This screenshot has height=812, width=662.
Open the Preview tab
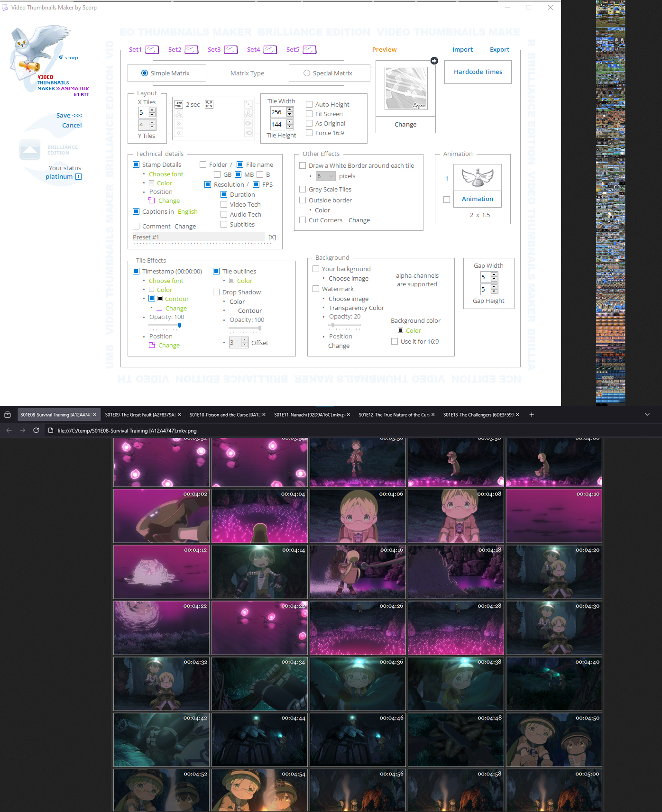tap(384, 49)
